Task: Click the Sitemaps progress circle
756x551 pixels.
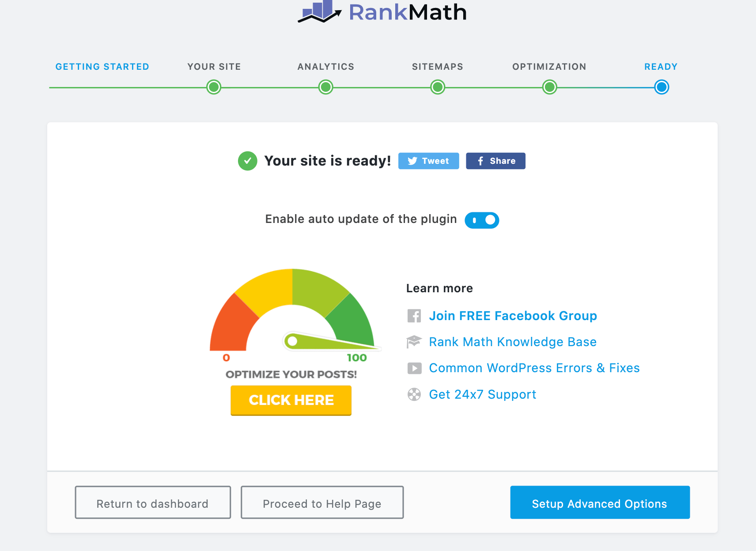Action: coord(438,87)
